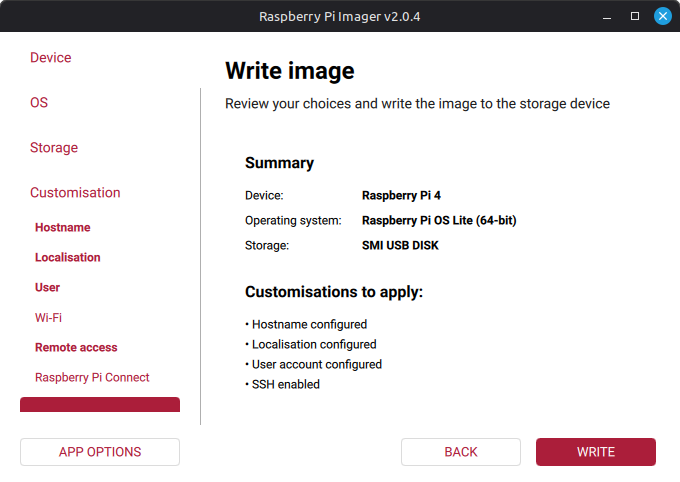Viewport: 680px width, 482px height.
Task: Switch to the Storage step
Action: point(54,148)
